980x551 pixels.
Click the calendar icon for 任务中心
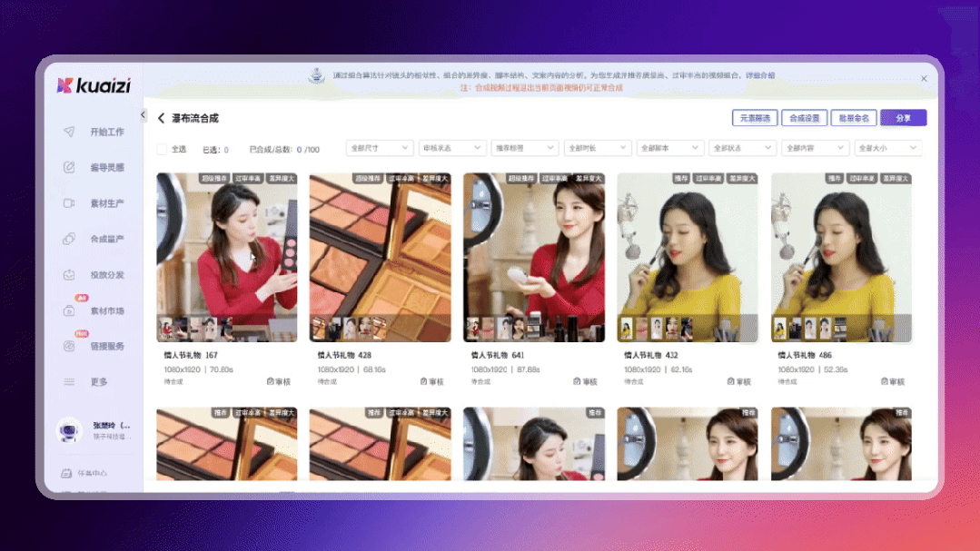point(66,474)
